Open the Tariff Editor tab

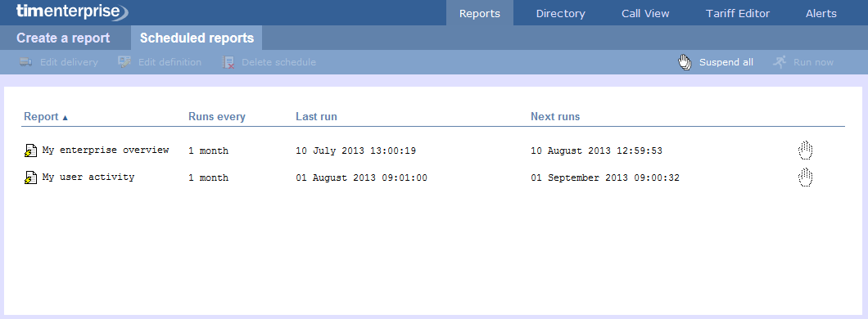[x=737, y=13]
